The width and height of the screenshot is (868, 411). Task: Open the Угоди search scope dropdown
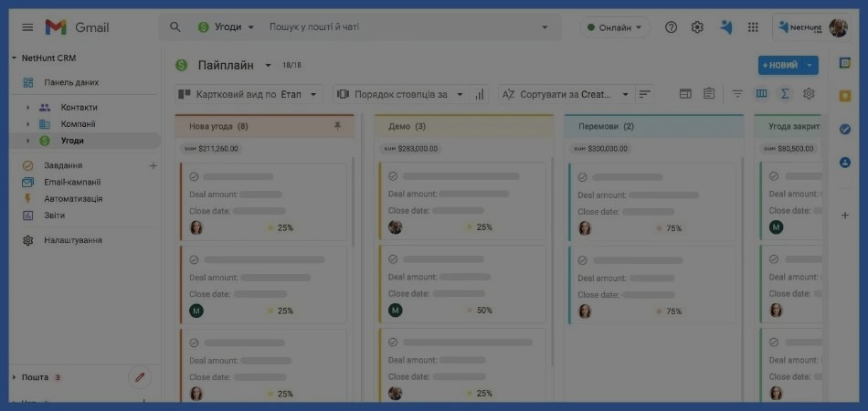tap(226, 27)
